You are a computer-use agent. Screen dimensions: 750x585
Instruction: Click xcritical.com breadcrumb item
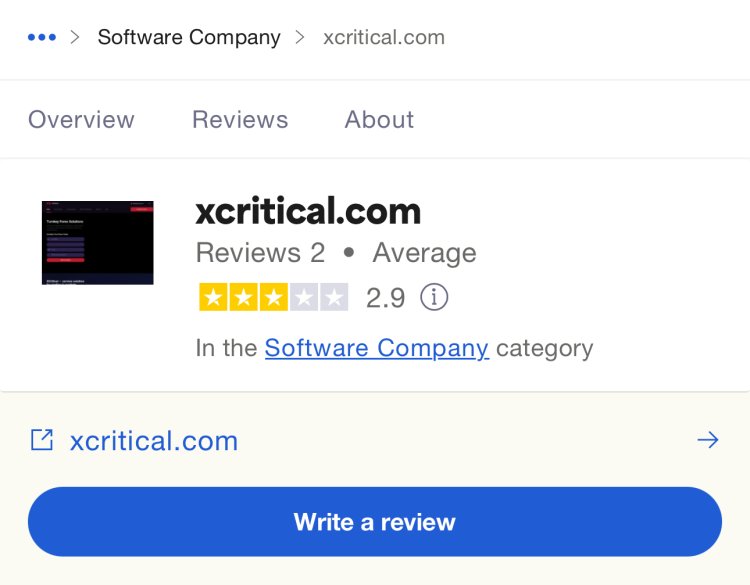point(384,37)
